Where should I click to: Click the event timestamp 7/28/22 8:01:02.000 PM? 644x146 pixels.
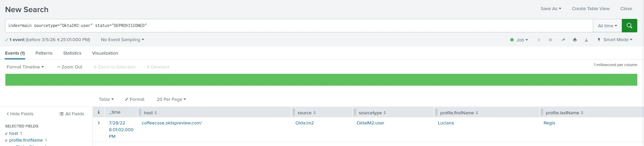click(121, 130)
